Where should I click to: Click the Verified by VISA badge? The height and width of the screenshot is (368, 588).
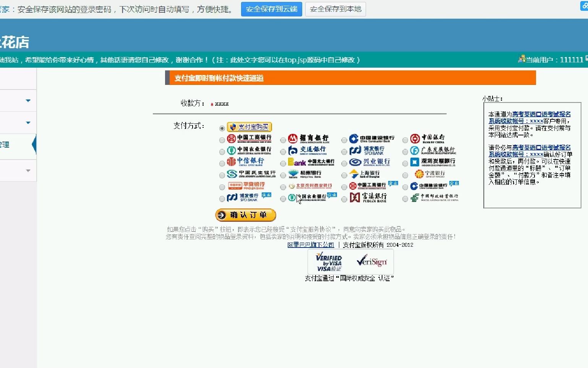click(x=329, y=262)
